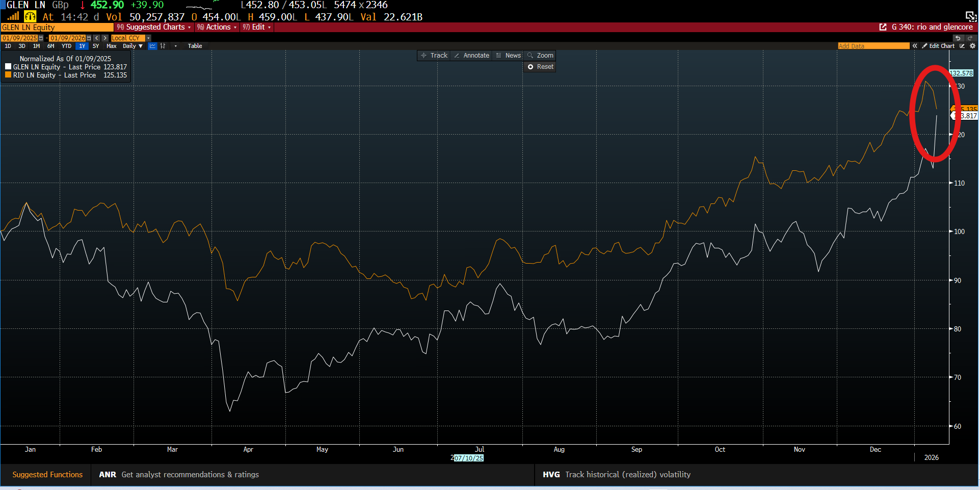Switch to the YTD time range
This screenshot has height=490, width=980.
point(66,46)
